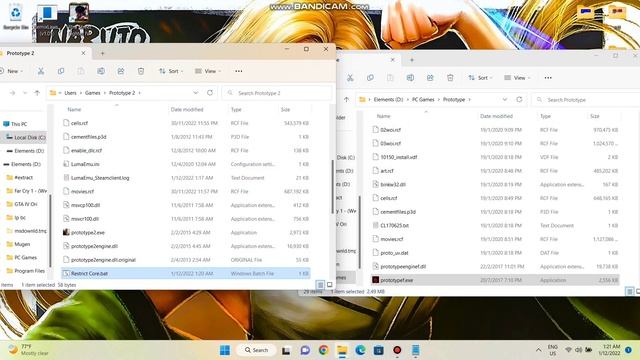Click Share icon in Prototype window toolbar

coord(430,78)
